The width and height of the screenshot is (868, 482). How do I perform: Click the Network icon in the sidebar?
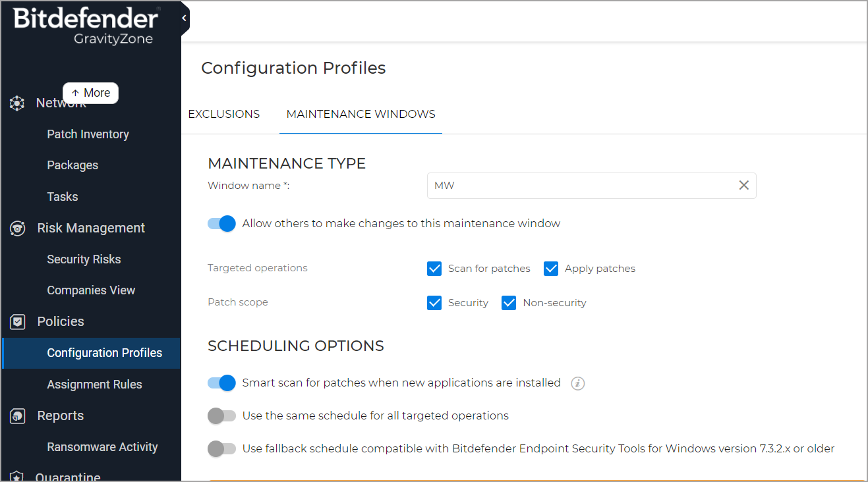[17, 103]
